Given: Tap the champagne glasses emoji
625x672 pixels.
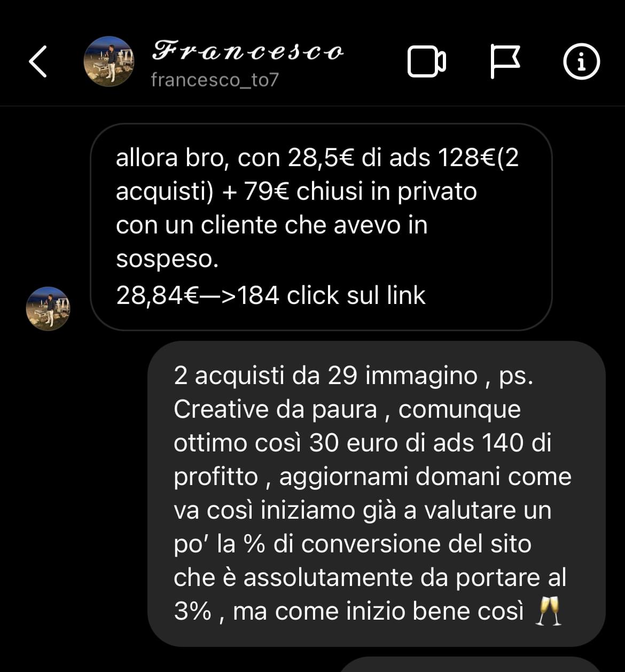Looking at the screenshot, I should tap(549, 612).
